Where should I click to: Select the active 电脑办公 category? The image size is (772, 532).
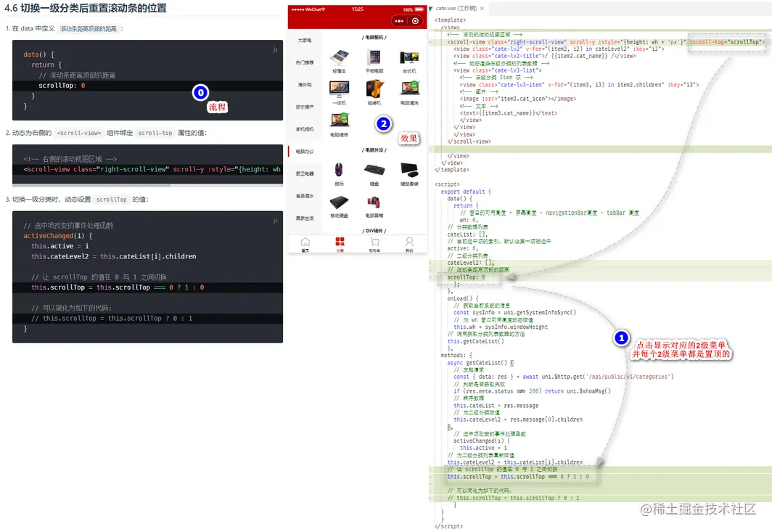(x=305, y=151)
